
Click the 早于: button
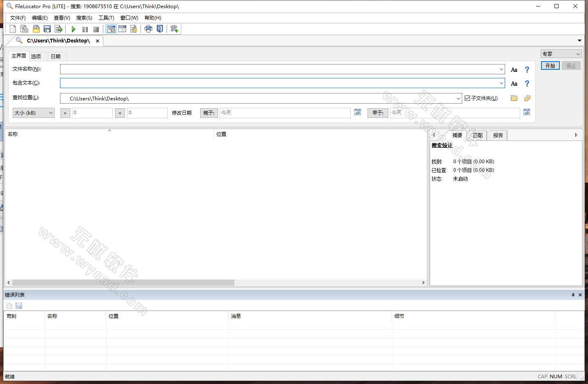[378, 113]
